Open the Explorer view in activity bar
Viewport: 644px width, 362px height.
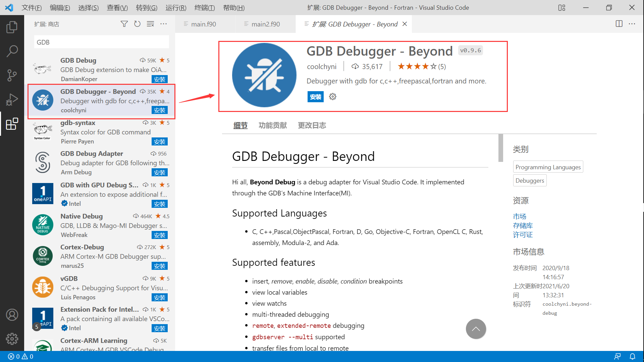12,27
